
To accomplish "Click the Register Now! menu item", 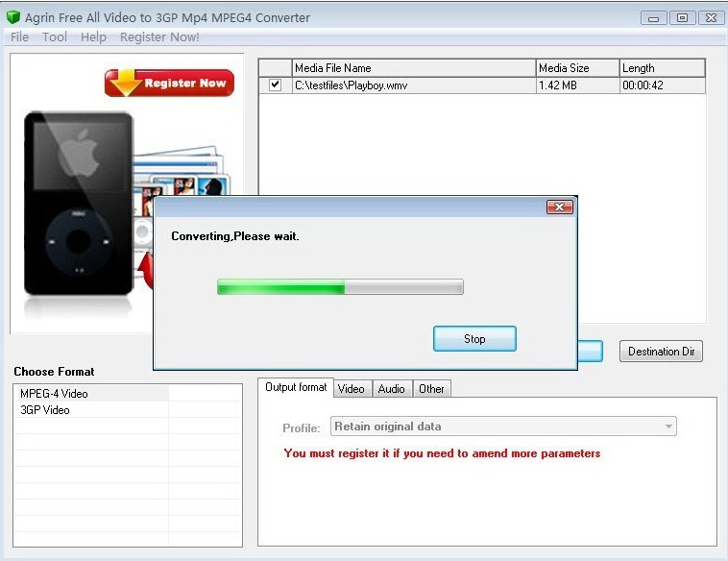I will point(159,37).
